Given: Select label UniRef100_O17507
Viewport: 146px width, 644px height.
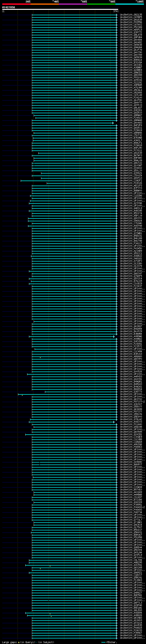Looking at the screenshot, I should click(131, 527).
